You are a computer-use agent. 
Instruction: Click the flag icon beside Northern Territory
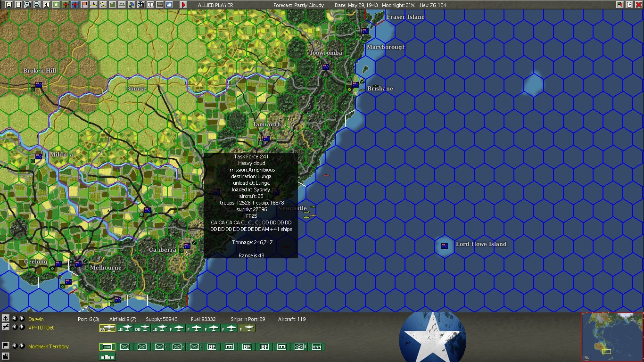[x=6, y=346]
